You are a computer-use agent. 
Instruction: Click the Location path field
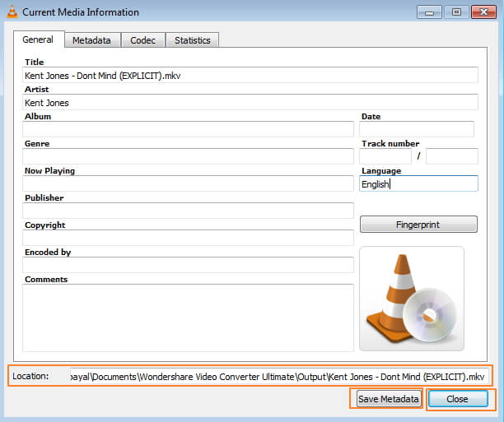279,376
